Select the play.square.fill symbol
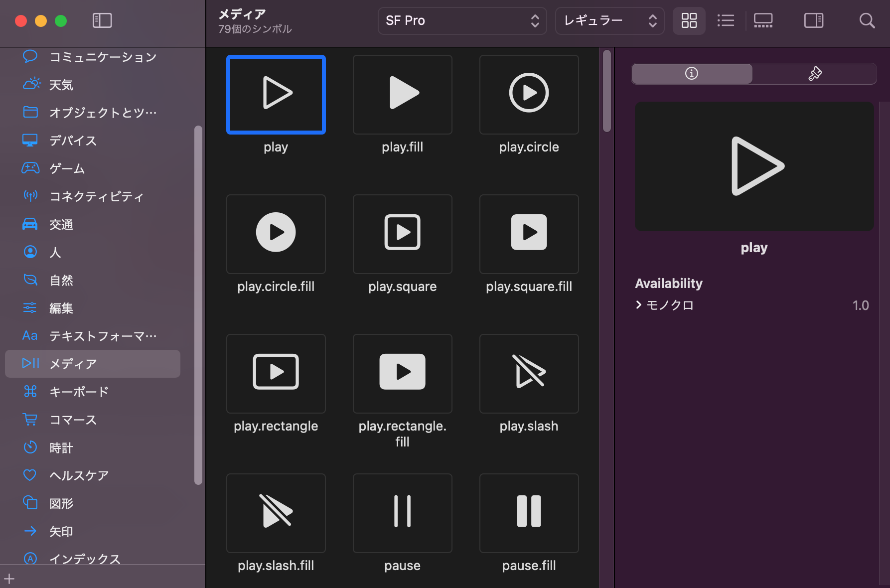The width and height of the screenshot is (890, 588). [529, 234]
